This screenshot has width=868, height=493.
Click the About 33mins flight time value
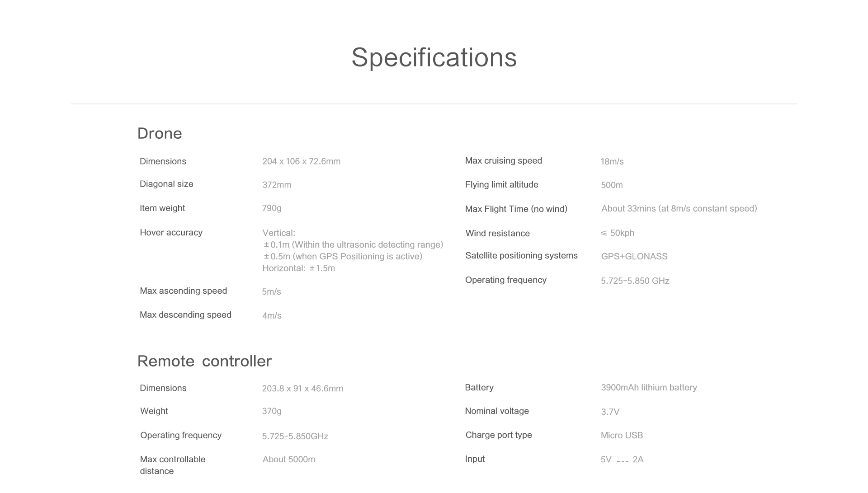click(x=679, y=208)
